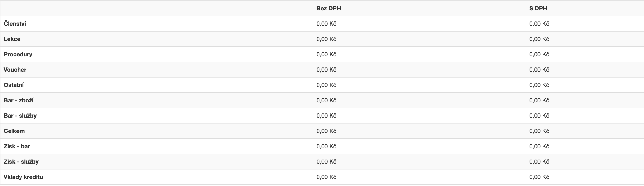Click the Bez DPH column header
This screenshot has width=644, height=186.
click(x=328, y=8)
